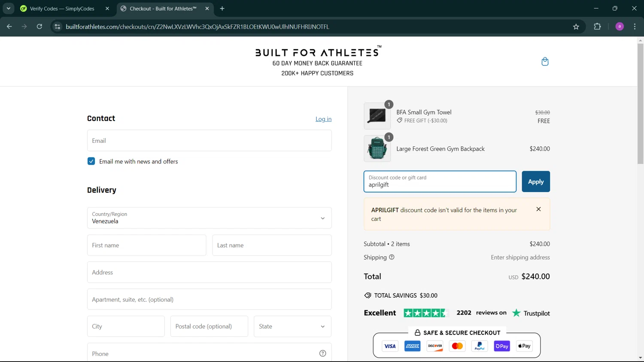The height and width of the screenshot is (362, 644).
Task: Click the browser forward arrow
Action: tap(24, 27)
